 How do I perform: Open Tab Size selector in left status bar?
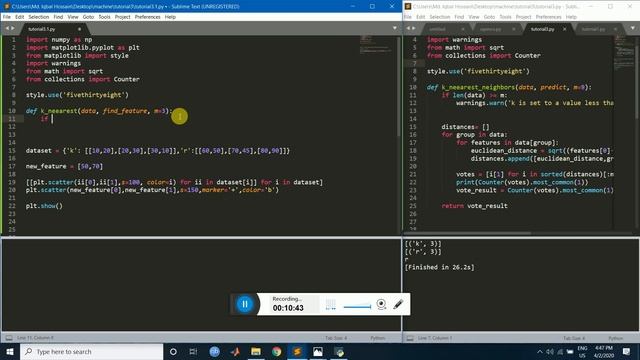tap(336, 338)
